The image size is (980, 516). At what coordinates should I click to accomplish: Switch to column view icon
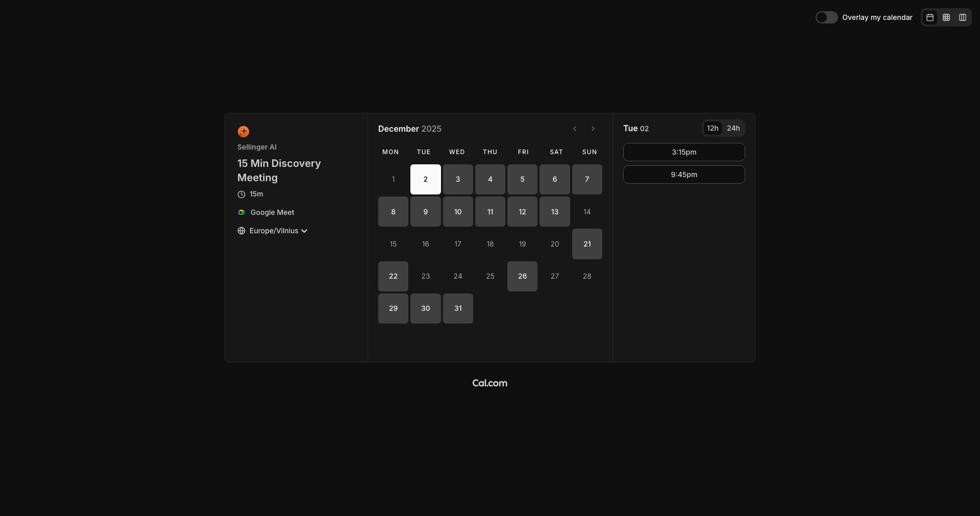tap(963, 17)
